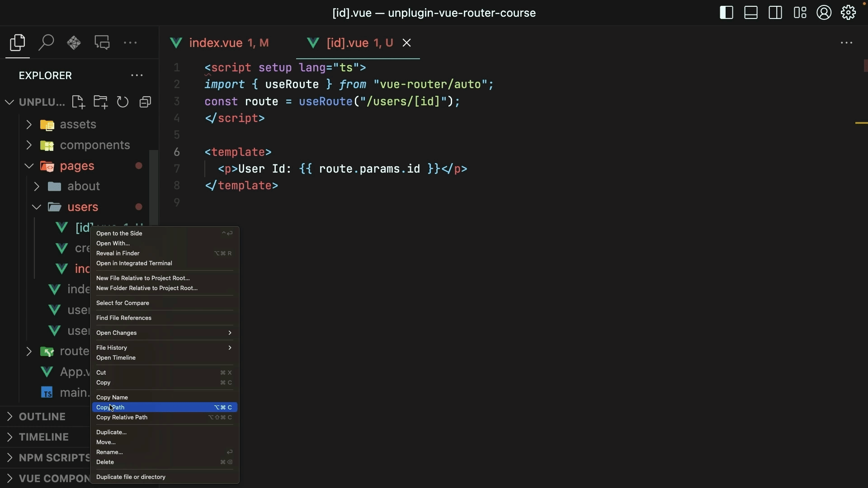Switch to the index.vue tab
This screenshot has height=488, width=868.
click(x=220, y=43)
